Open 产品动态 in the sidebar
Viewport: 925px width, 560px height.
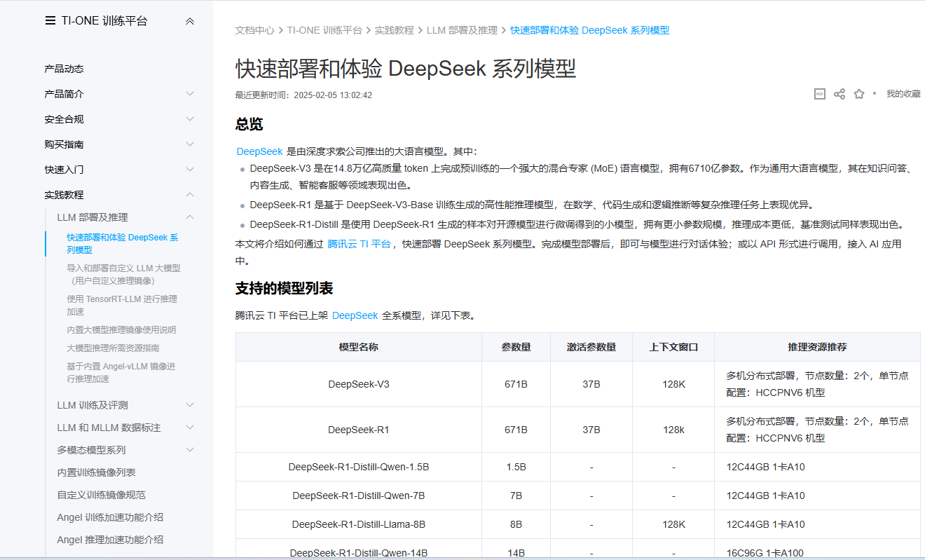(64, 69)
